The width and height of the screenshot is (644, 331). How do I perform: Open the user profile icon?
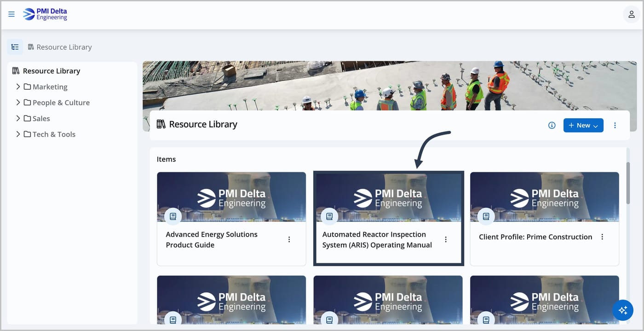click(631, 14)
